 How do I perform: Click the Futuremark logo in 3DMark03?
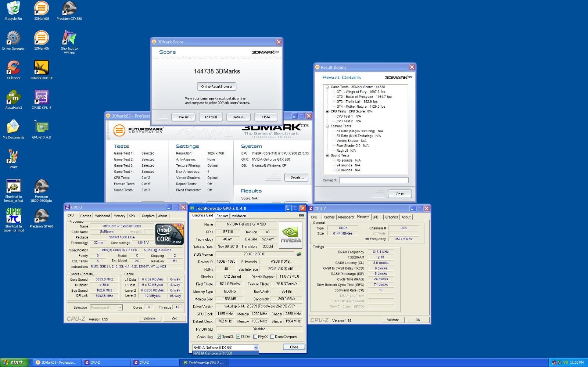(138, 130)
